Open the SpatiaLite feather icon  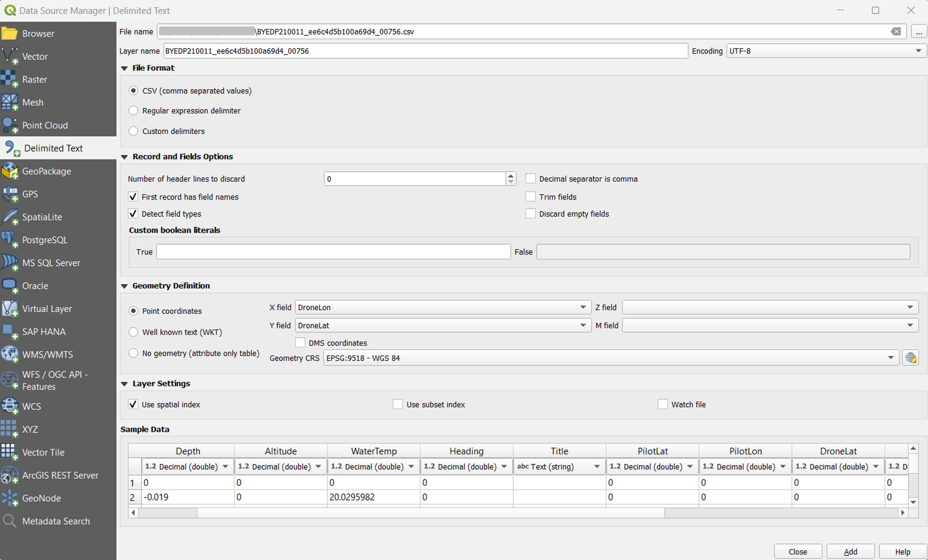(10, 217)
